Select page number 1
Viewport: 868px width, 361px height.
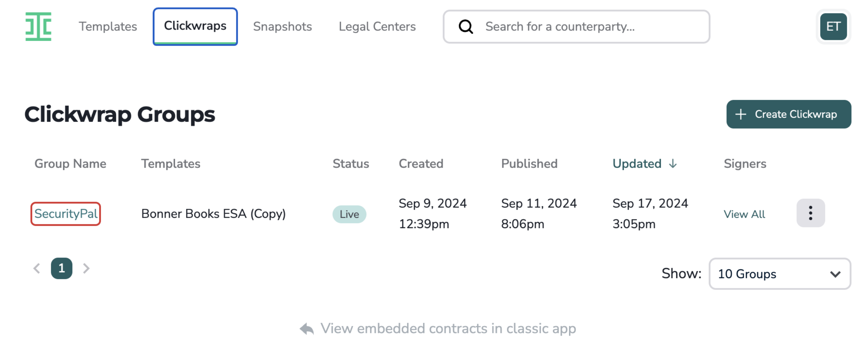pyautogui.click(x=62, y=268)
